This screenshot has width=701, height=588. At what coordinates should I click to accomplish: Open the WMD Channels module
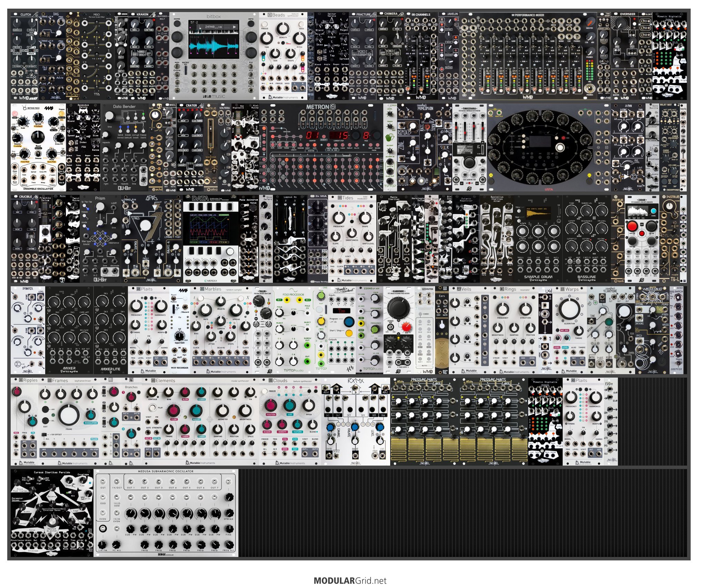[x=421, y=56]
